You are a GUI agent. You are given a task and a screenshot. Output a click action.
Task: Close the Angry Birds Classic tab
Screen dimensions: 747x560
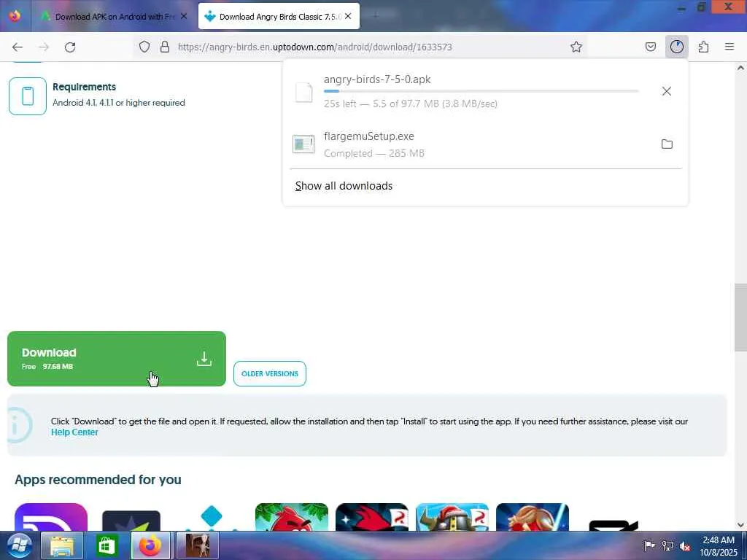(348, 16)
